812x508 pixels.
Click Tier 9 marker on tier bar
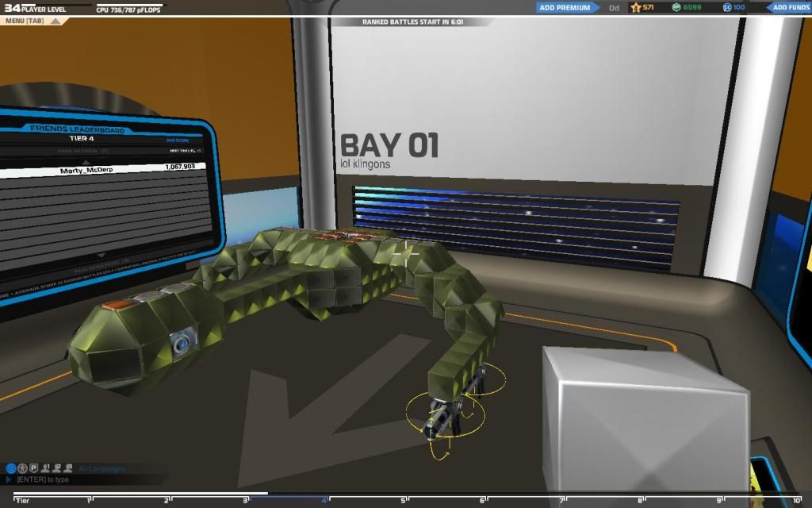pyautogui.click(x=720, y=500)
